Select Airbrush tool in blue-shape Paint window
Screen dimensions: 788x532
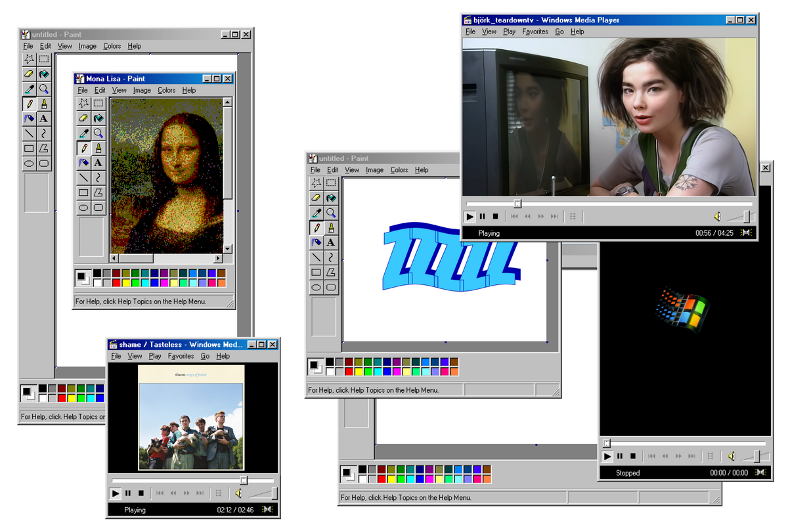(x=317, y=242)
